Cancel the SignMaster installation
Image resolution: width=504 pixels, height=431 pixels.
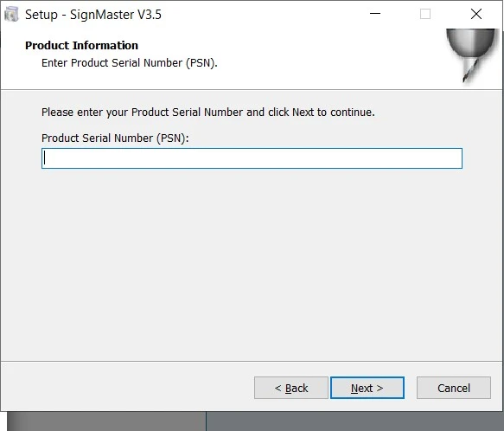[x=454, y=388]
